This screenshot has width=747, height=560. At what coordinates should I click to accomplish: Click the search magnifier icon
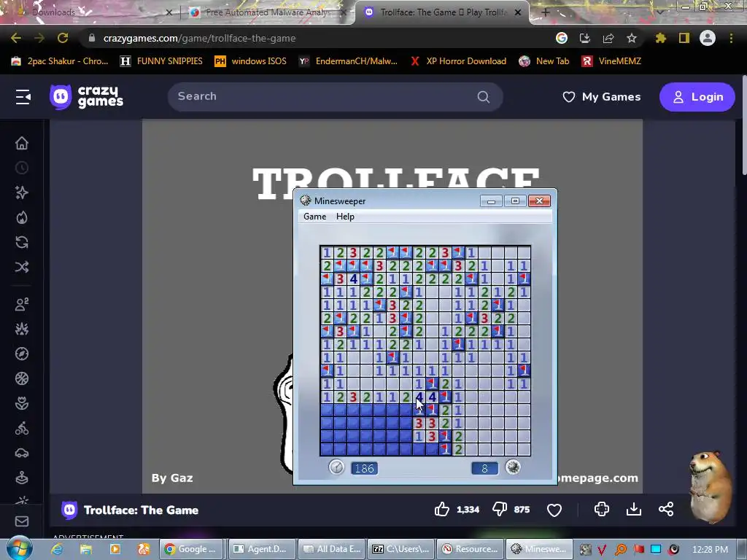(483, 97)
